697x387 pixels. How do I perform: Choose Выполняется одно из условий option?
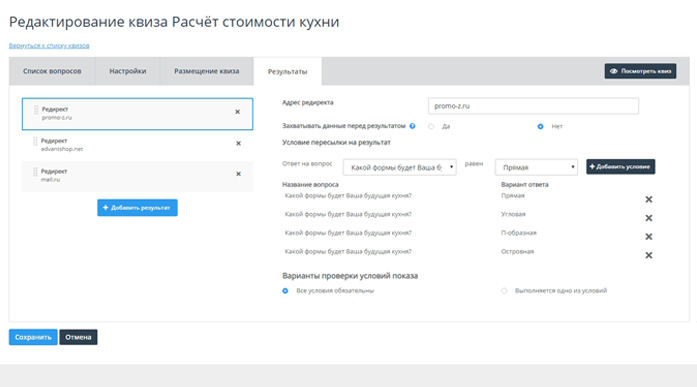(504, 291)
